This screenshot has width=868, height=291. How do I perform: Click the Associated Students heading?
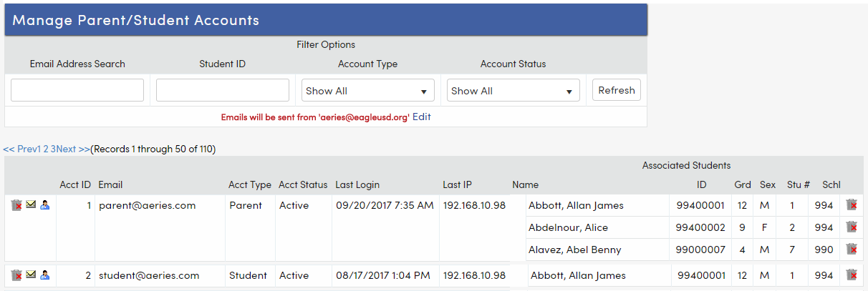coord(686,165)
